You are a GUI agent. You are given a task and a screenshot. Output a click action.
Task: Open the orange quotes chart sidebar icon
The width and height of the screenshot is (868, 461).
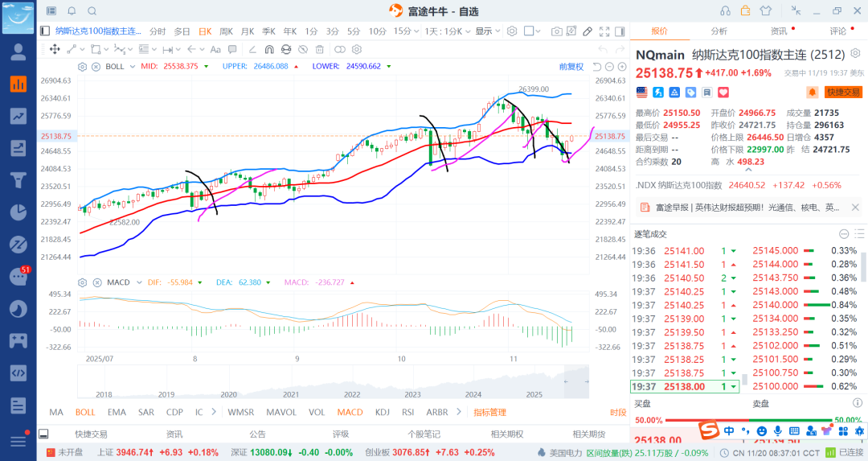tap(18, 84)
